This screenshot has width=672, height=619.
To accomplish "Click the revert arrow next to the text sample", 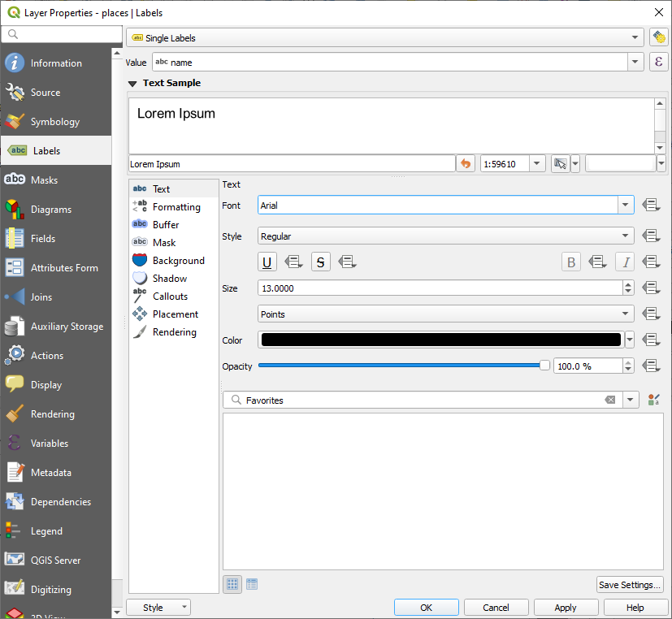I will pyautogui.click(x=466, y=162).
